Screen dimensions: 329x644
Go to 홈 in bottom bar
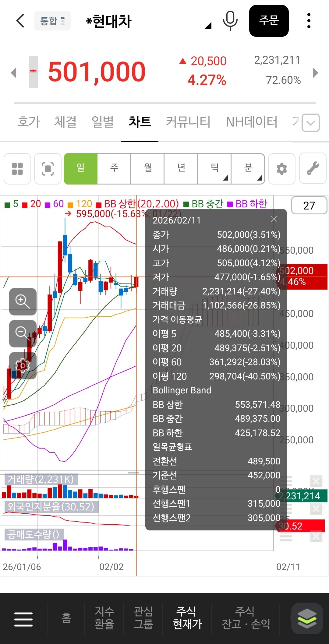(66, 618)
